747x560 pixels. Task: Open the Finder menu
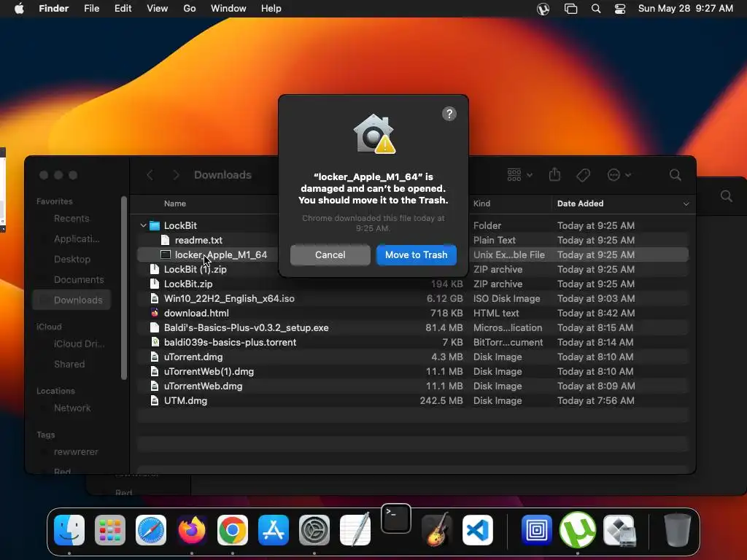click(x=54, y=9)
